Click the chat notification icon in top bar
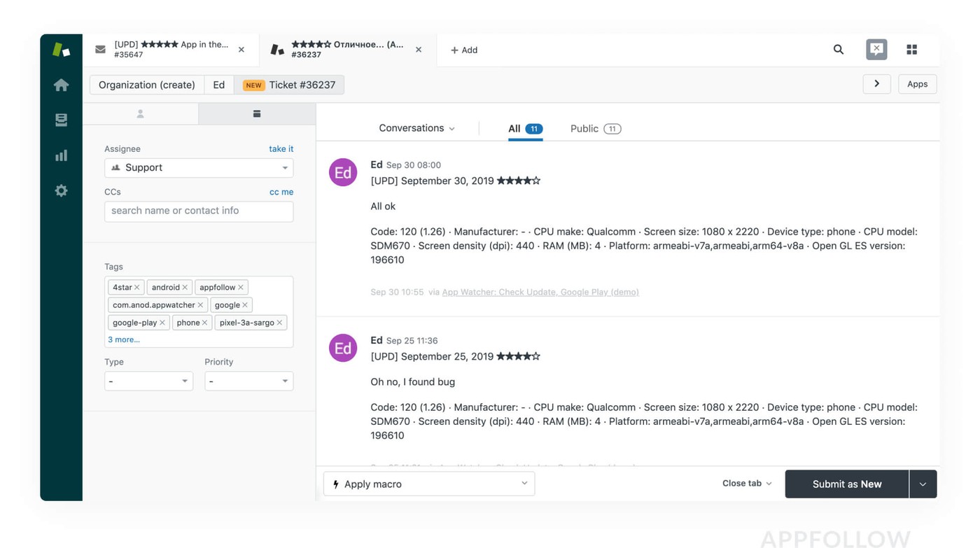 coord(876,50)
